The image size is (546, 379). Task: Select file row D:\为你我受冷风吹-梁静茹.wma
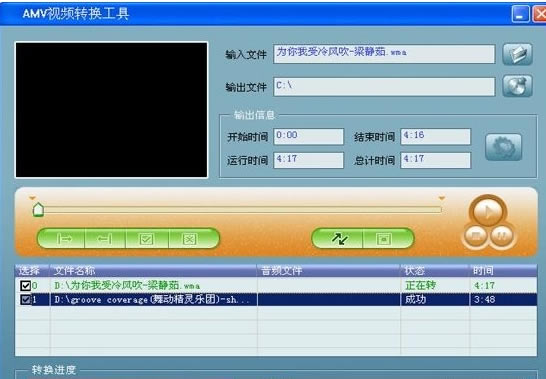[x=276, y=286]
